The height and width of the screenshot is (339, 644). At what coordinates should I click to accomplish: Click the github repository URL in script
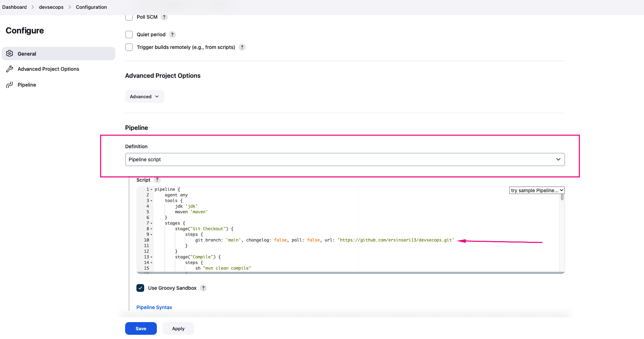tap(396, 240)
